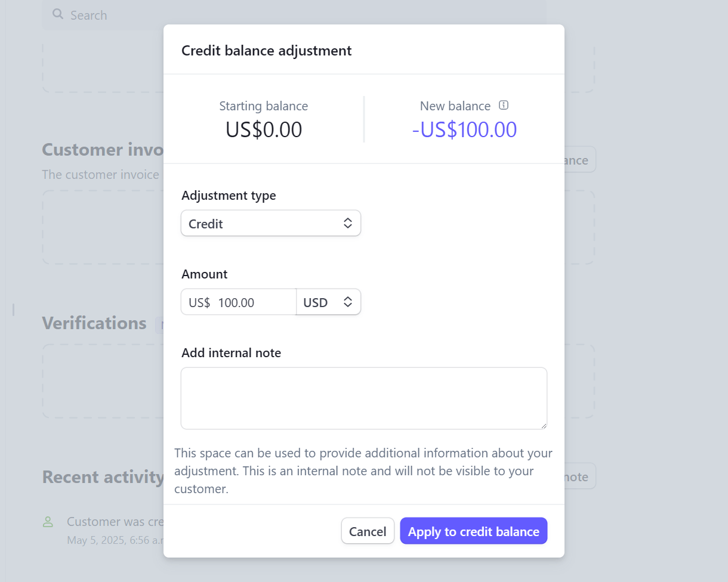The image size is (728, 582).
Task: Click the up-down chevron next to USD
Action: (348, 302)
